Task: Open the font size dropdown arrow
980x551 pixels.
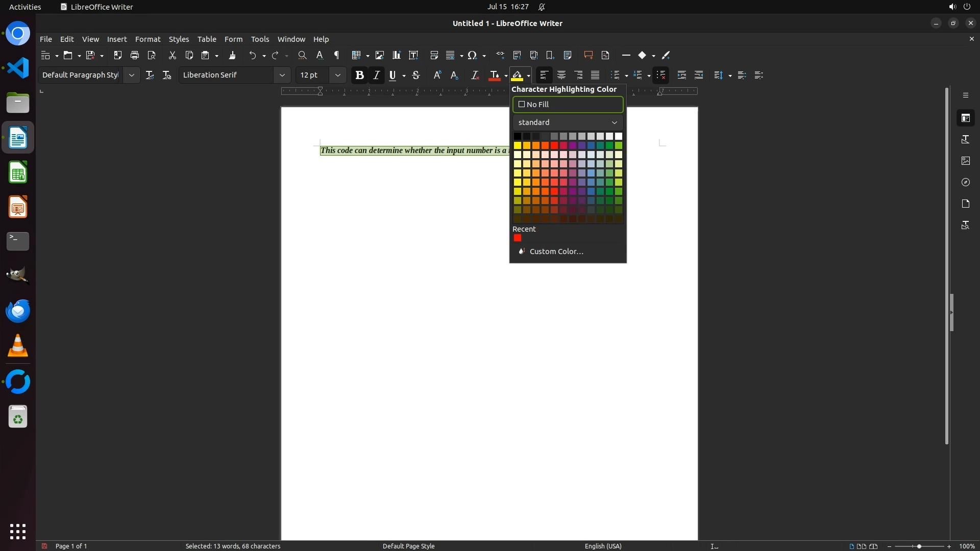Action: [337, 75]
